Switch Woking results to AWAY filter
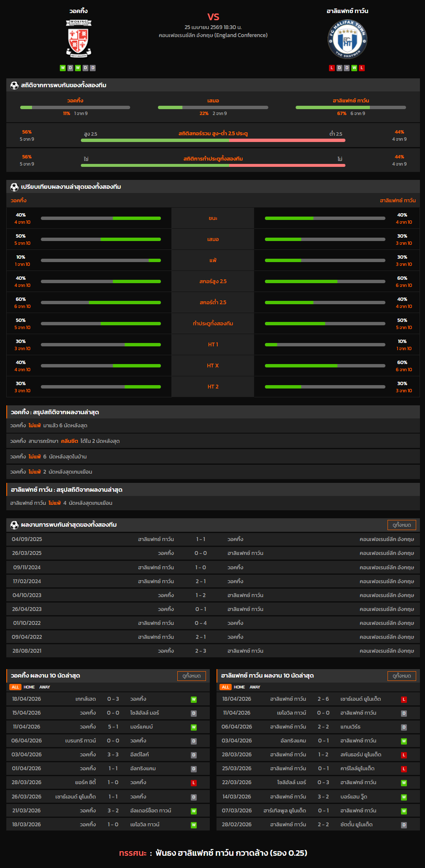 click(x=45, y=687)
